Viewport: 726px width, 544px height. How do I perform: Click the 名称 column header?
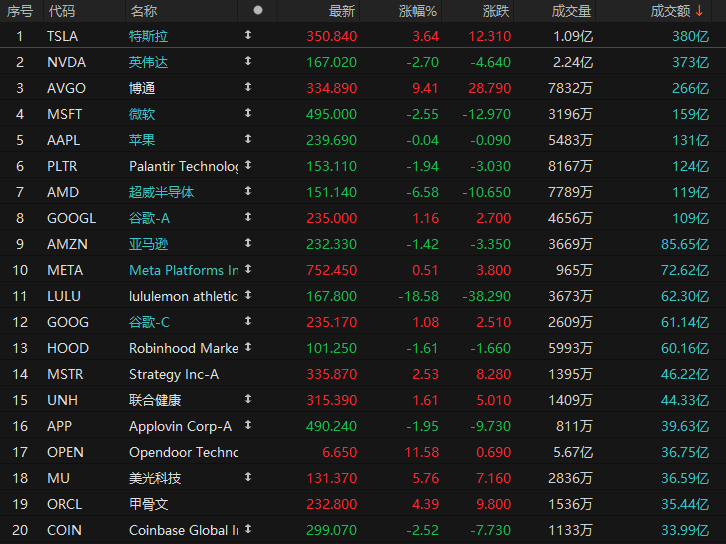click(144, 11)
